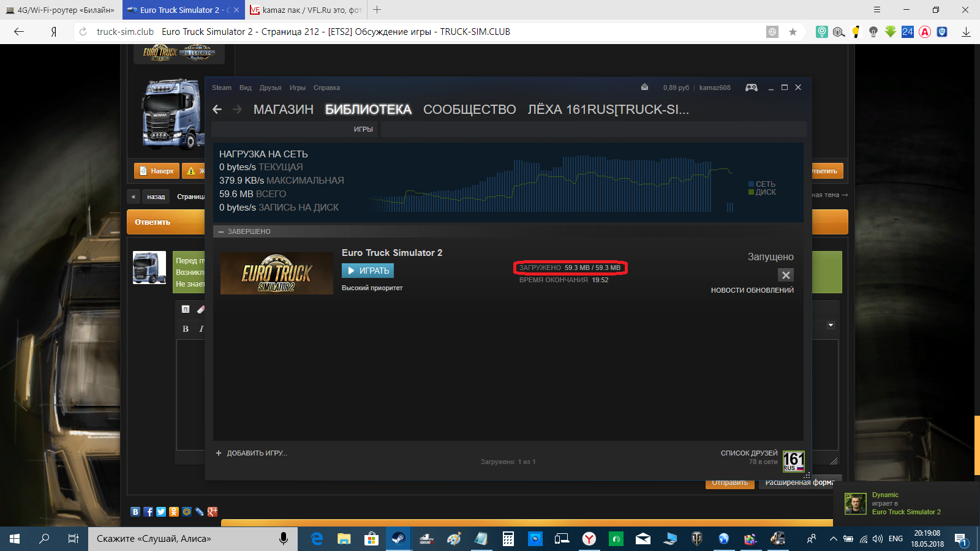
Task: Open НОВОСТИ ОБНОВЛЕНИЙ link
Action: point(752,290)
